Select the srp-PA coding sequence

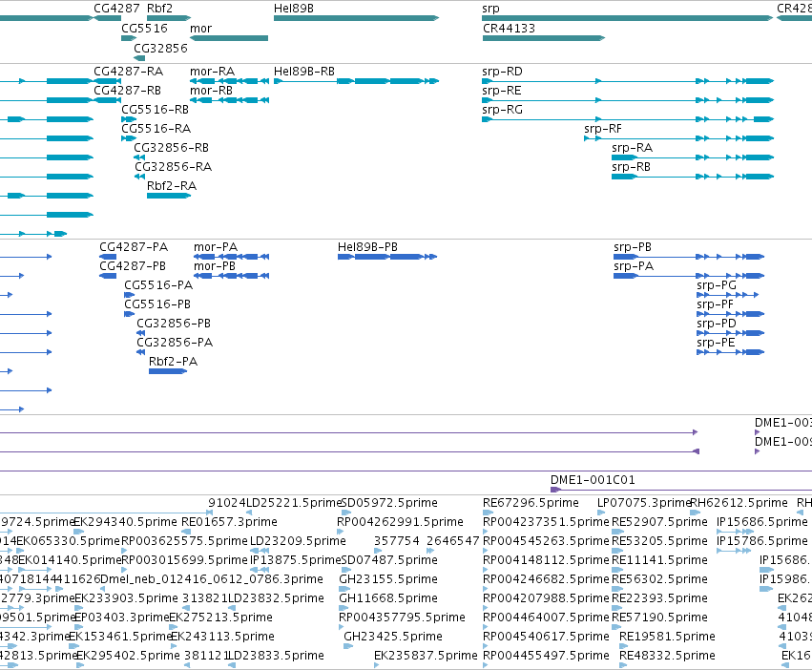689,276
